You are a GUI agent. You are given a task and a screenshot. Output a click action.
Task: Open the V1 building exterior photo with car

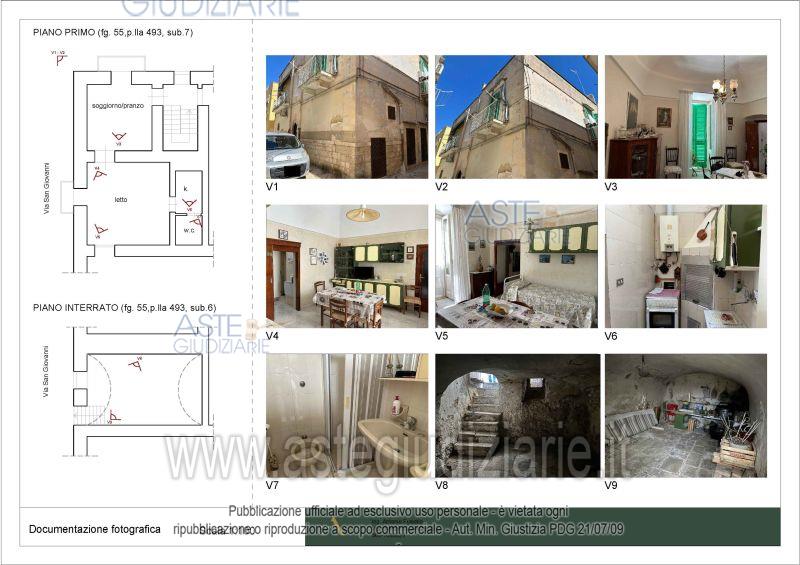tap(347, 116)
